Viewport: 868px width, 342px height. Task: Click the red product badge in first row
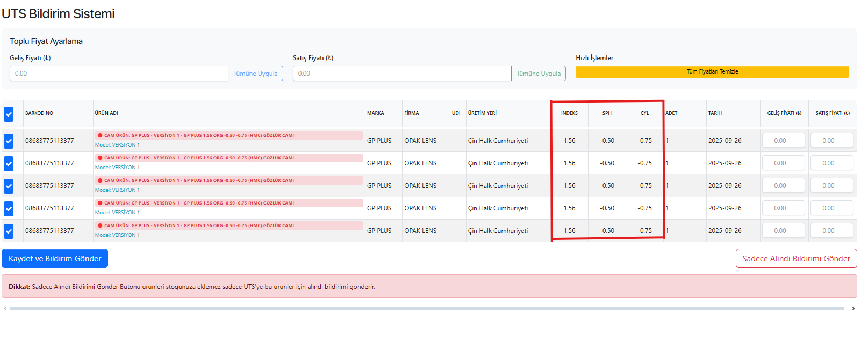(229, 135)
